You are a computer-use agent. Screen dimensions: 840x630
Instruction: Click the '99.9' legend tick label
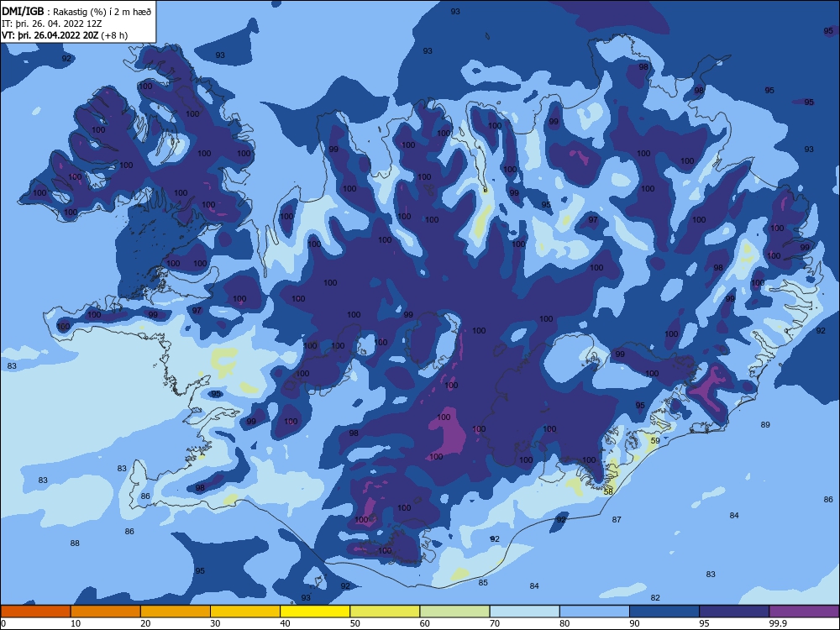(778, 623)
